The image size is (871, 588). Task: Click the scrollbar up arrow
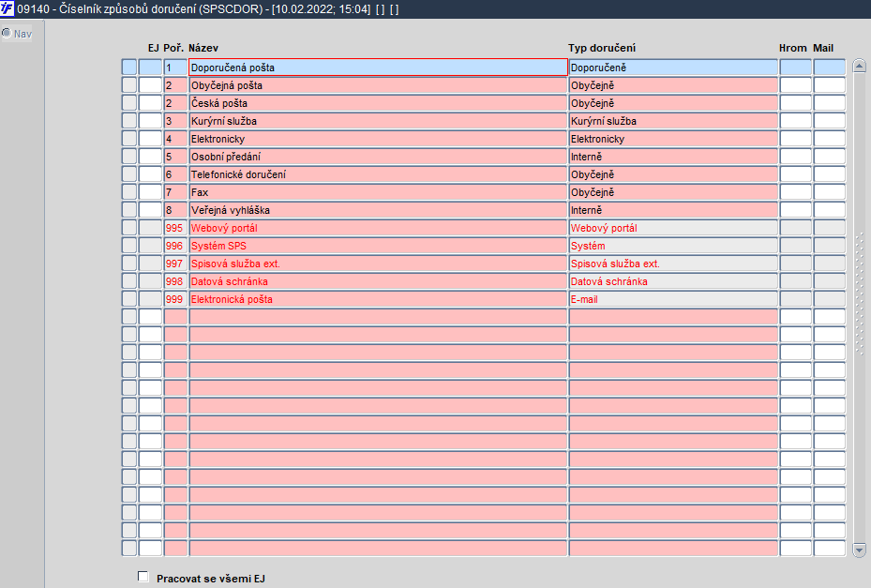[859, 67]
